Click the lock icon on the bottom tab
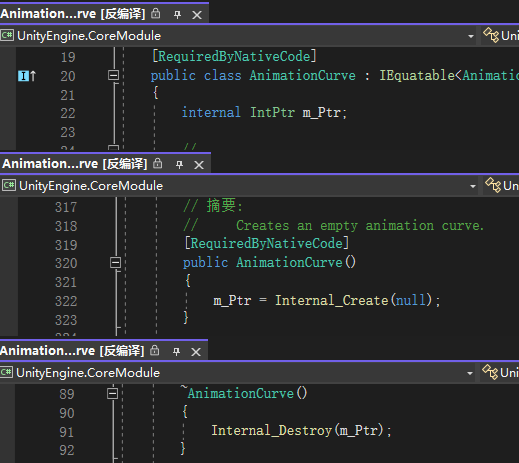 point(155,350)
